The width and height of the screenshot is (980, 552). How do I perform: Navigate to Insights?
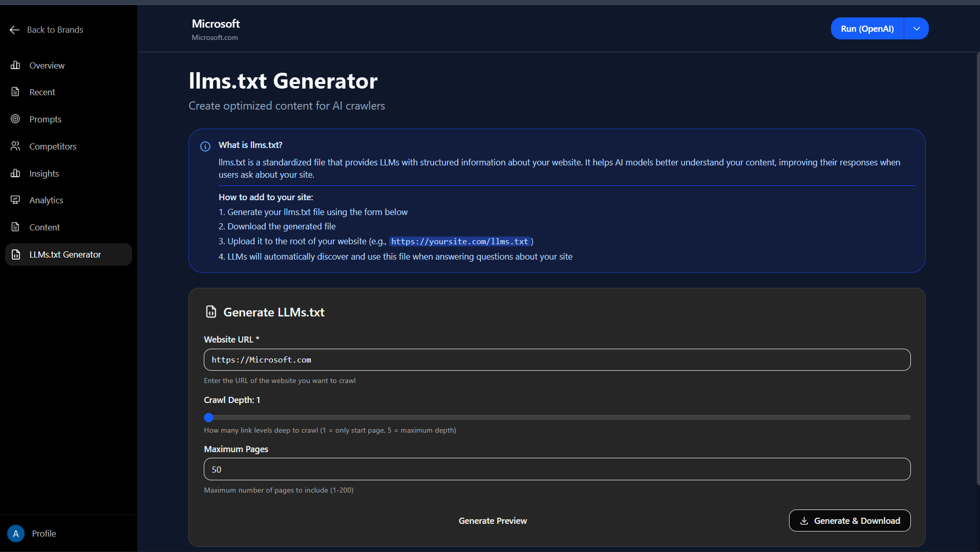tap(69, 174)
